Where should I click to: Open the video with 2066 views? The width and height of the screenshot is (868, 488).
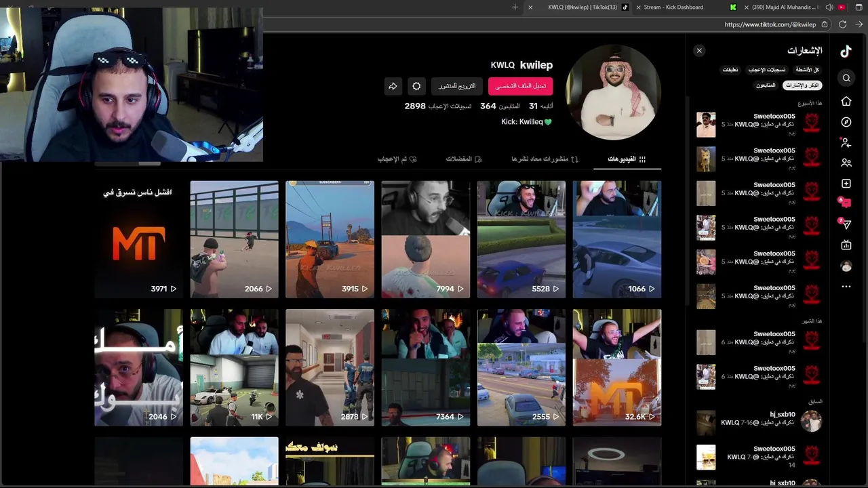(234, 239)
